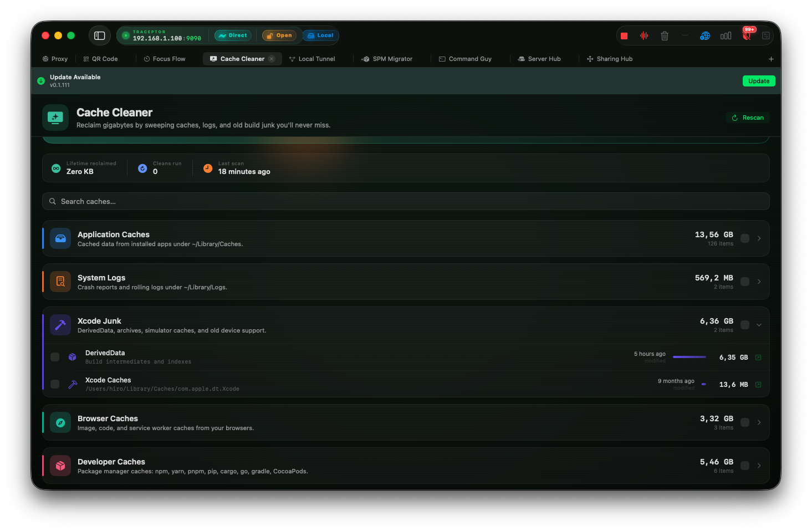Focus the Search caches input field
The width and height of the screenshot is (812, 531).
click(406, 201)
